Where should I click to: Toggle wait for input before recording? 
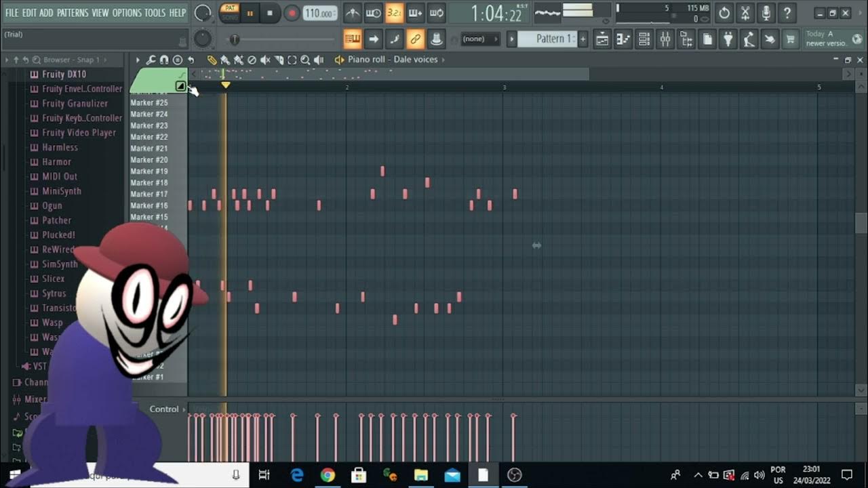pyautogui.click(x=374, y=13)
